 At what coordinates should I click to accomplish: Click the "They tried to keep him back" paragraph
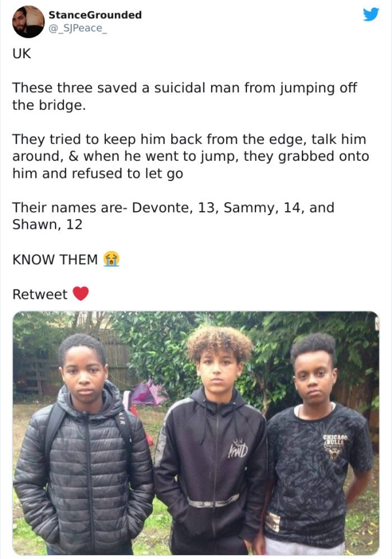[x=191, y=156]
